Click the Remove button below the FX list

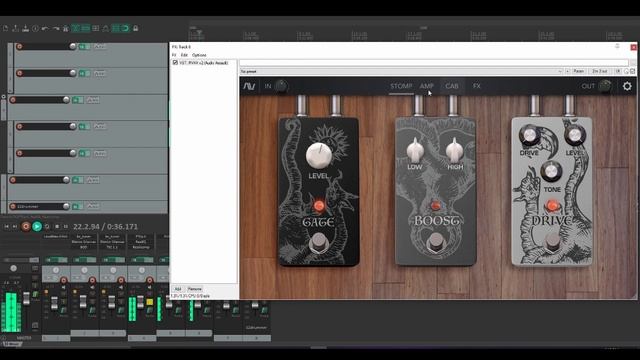pos(195,289)
